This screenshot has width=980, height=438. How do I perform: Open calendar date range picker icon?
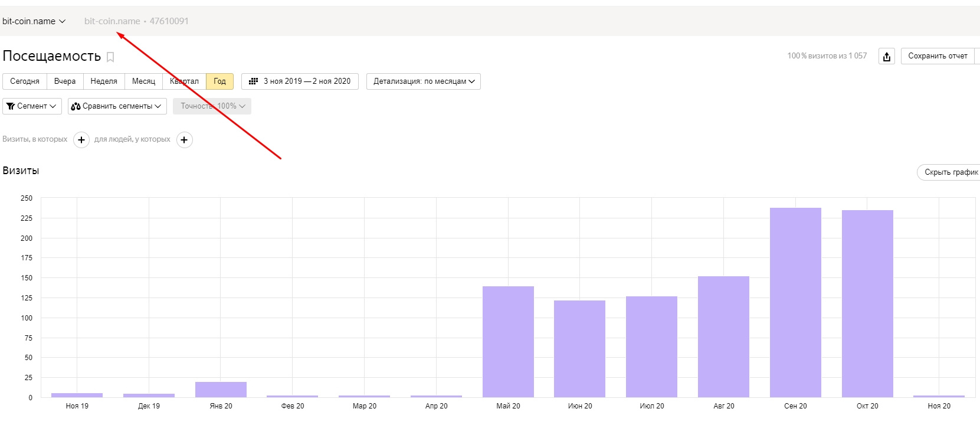[x=254, y=81]
